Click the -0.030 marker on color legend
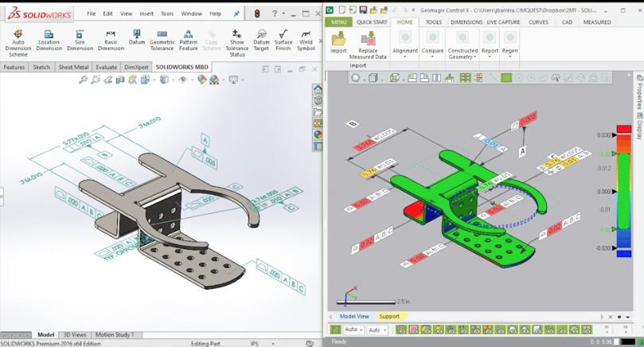This screenshot has width=644, height=347. [614, 248]
